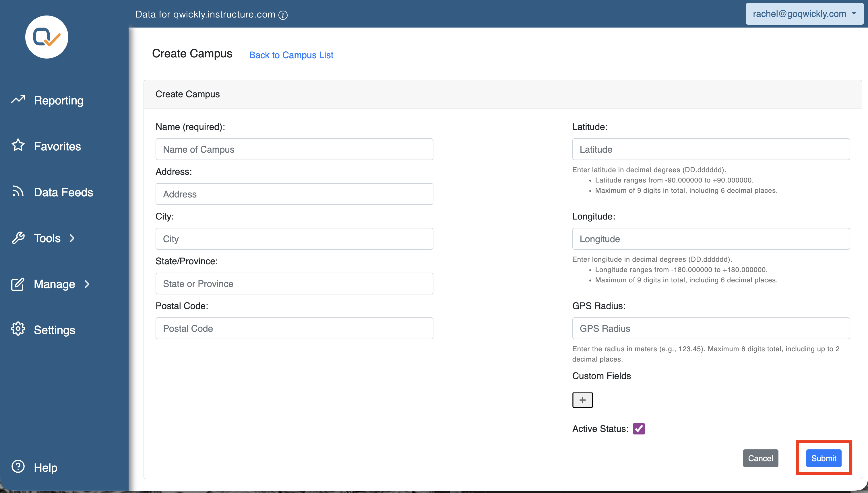Viewport: 868px width, 493px height.
Task: Click the 'Enter latitude in decimal degrees' hint
Action: [649, 170]
